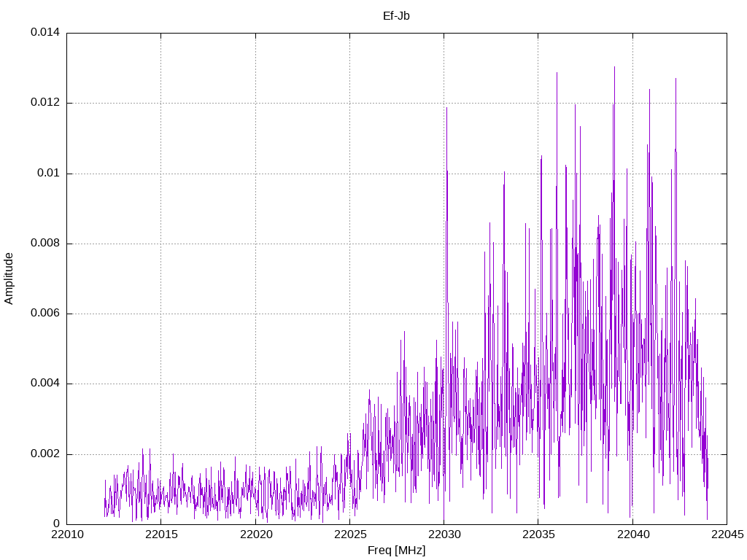Click the Amplitude axis label
The height and width of the screenshot is (560, 747).
[x=9, y=279]
